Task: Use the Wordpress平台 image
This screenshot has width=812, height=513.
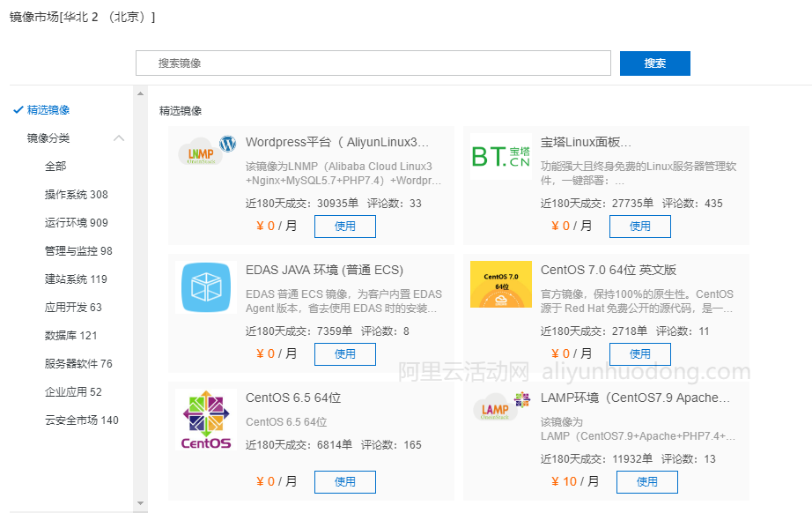Action: tap(345, 227)
